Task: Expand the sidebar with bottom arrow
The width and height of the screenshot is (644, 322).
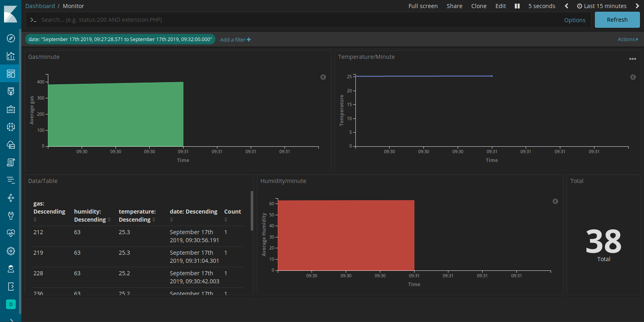Action: click(11, 320)
